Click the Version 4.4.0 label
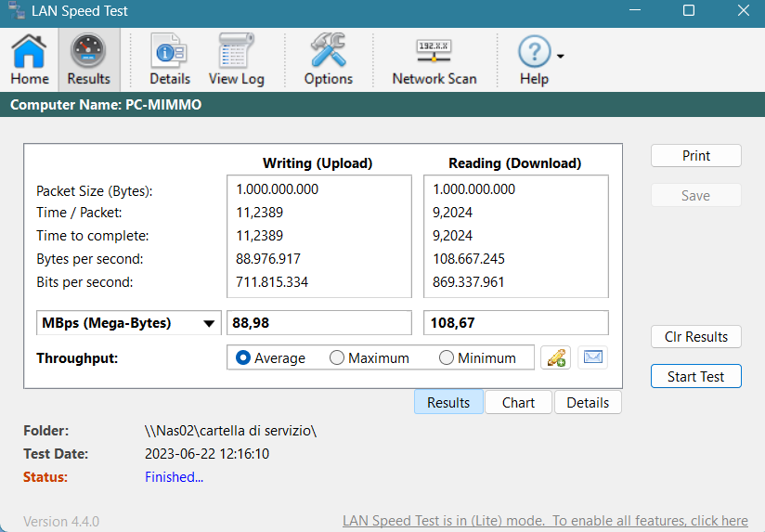765x532 pixels. point(61,522)
